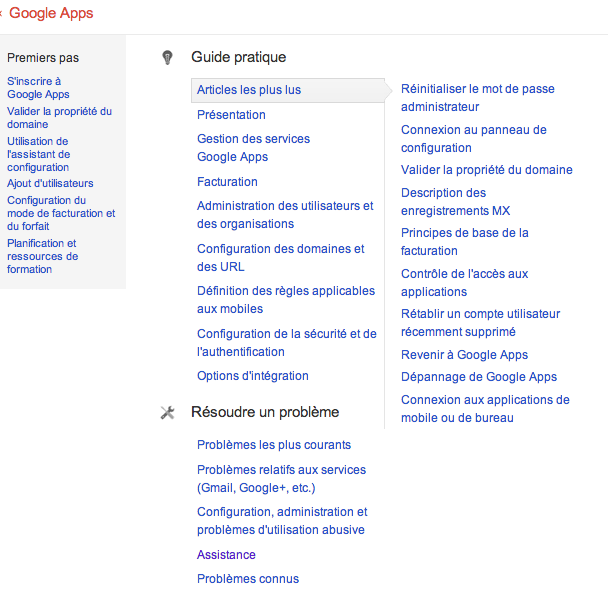Select Problèmes connus menu item
The image size is (608, 593).
click(x=248, y=579)
